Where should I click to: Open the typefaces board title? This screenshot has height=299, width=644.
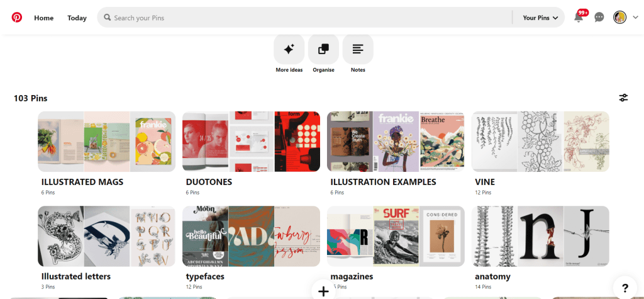[205, 276]
